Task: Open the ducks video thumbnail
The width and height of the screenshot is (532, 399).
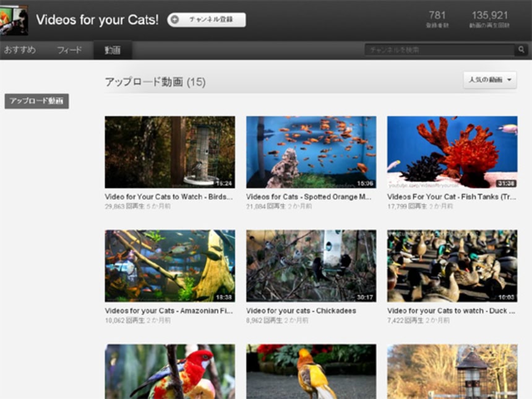Action: 452,266
